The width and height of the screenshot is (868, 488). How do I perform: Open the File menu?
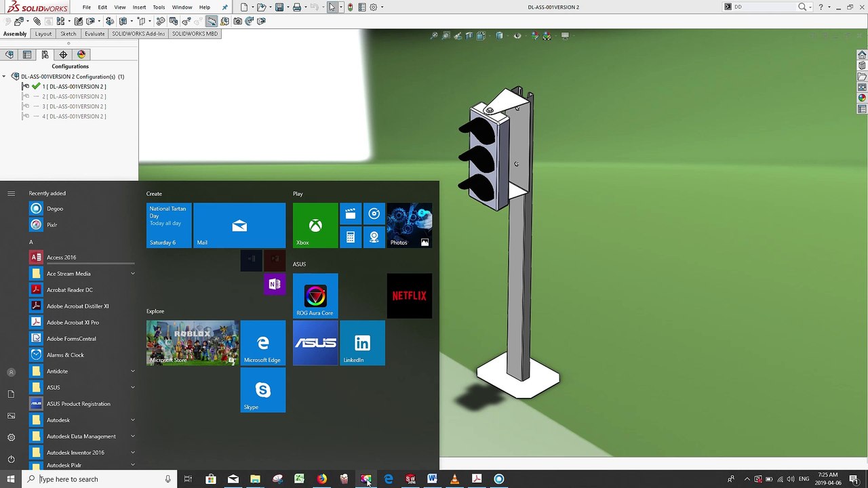point(87,7)
